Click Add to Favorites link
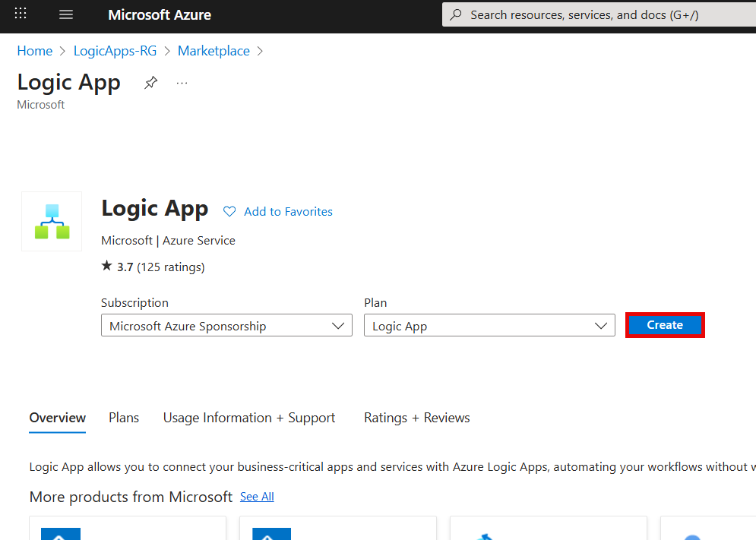Screen dimensions: 756x540 pyautogui.click(x=288, y=212)
